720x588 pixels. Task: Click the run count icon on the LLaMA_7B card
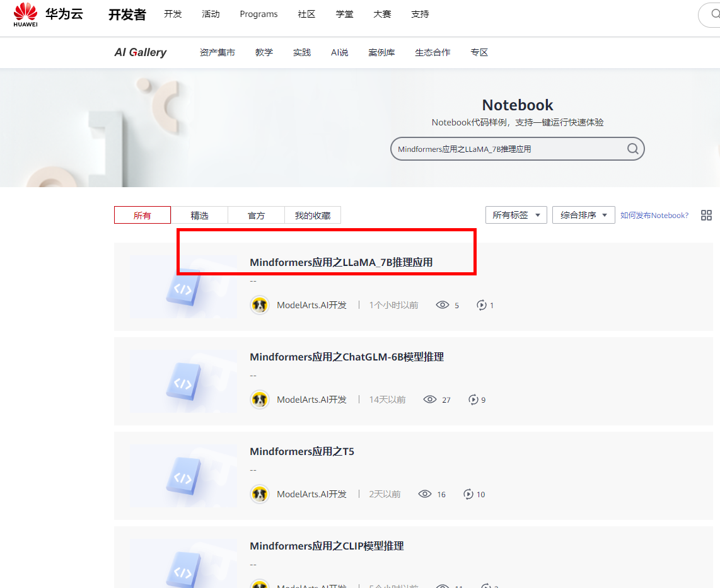(481, 305)
